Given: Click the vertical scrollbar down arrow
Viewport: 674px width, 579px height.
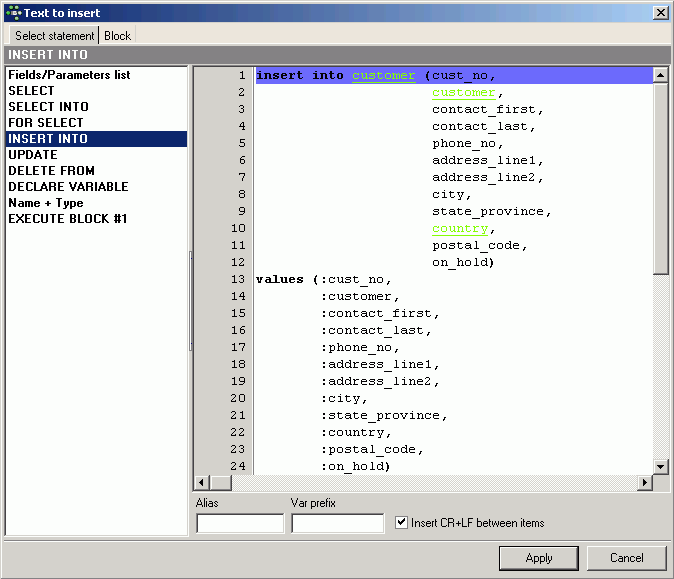Looking at the screenshot, I should pos(660,466).
